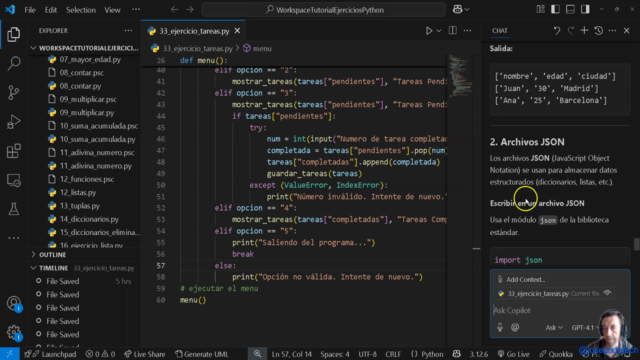The height and width of the screenshot is (360, 640).
Task: Collapse the workspace folder section
Action: 84,48
